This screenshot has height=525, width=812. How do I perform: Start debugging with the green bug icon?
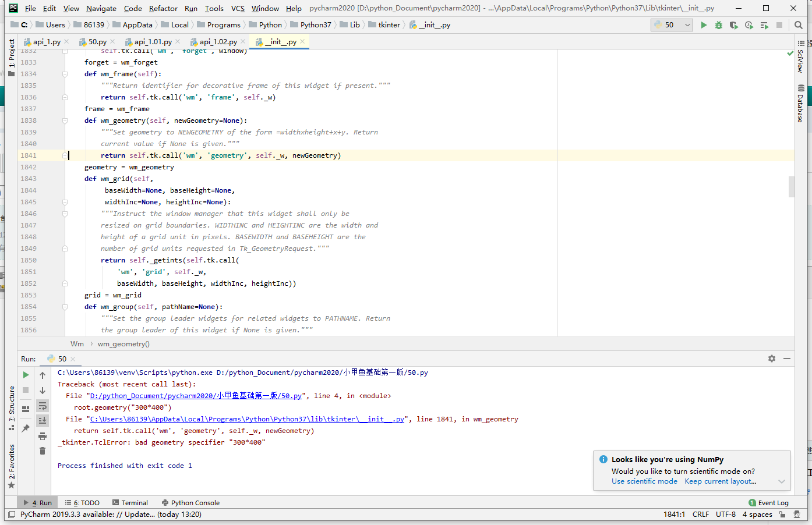click(x=719, y=25)
